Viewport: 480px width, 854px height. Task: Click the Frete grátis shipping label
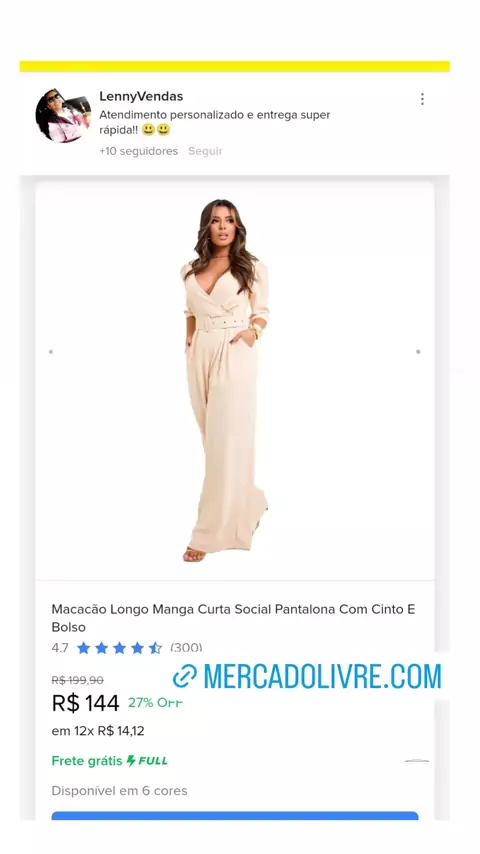[x=87, y=761]
